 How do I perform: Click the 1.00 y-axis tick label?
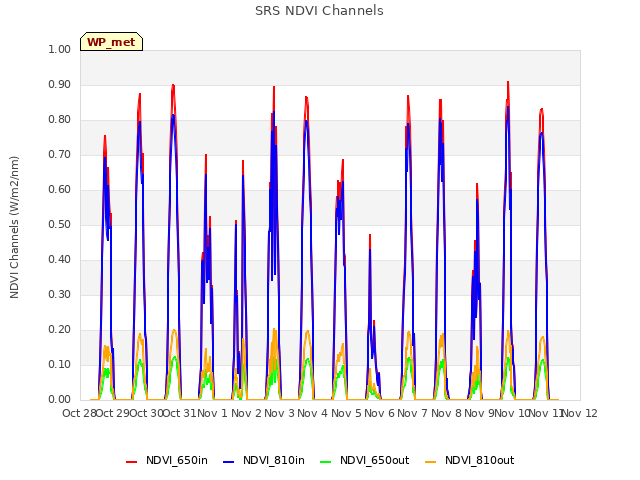pyautogui.click(x=60, y=49)
